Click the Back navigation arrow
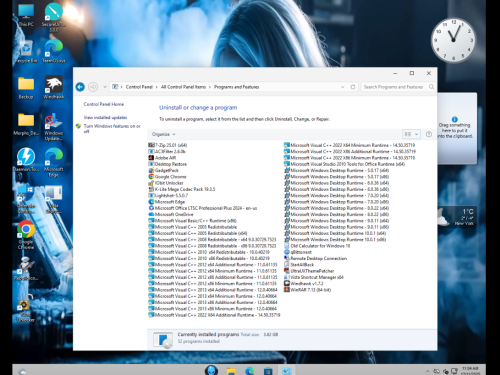This screenshot has width=500, height=375. pos(80,87)
